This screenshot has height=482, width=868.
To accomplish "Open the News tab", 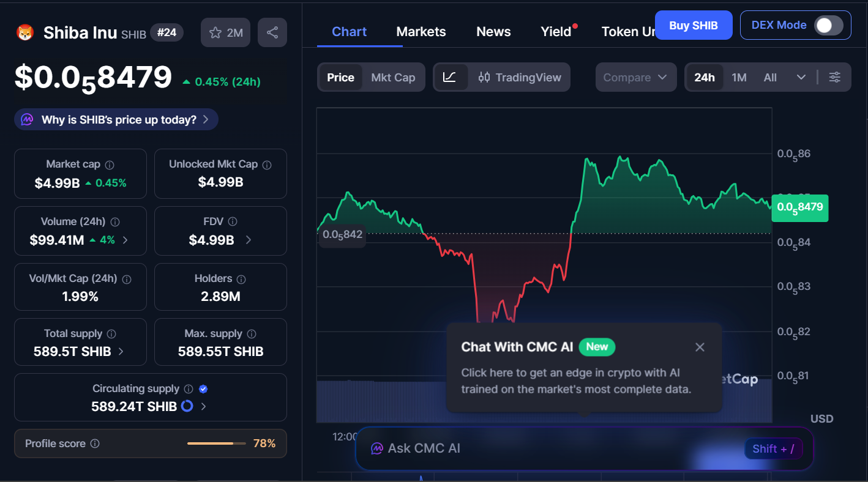I will (x=493, y=31).
